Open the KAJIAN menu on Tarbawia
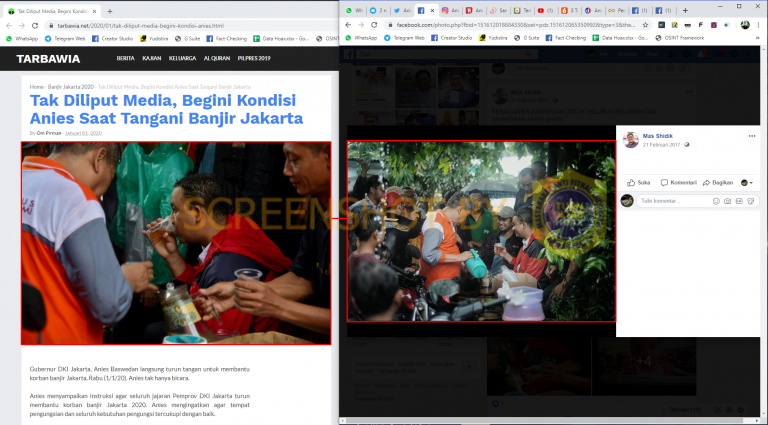 (152, 58)
